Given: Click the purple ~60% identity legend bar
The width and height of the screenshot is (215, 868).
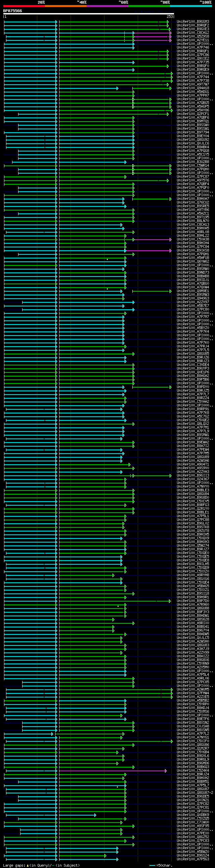Looking at the screenshot, I should 107,6.
